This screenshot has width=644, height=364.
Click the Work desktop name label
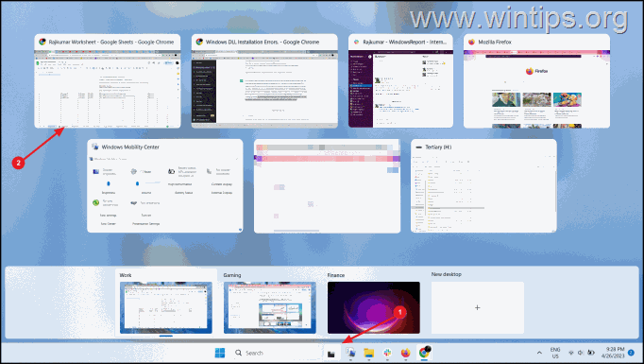click(x=126, y=275)
